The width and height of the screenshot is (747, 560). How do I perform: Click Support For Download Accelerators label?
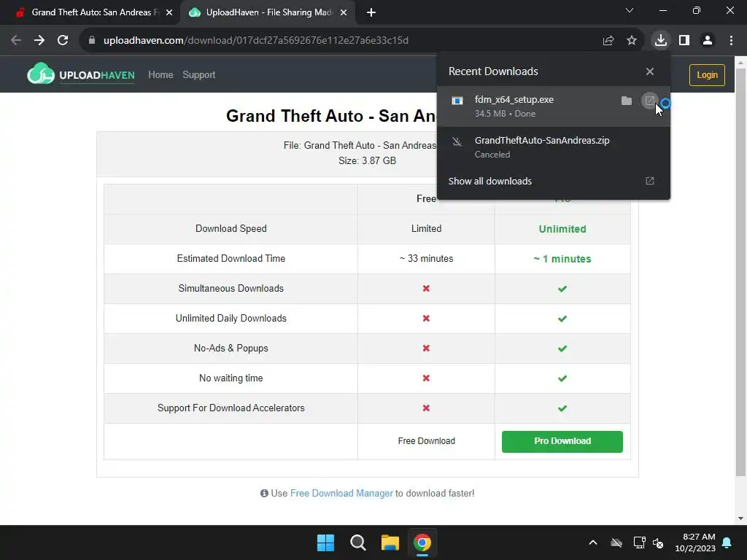231,408
